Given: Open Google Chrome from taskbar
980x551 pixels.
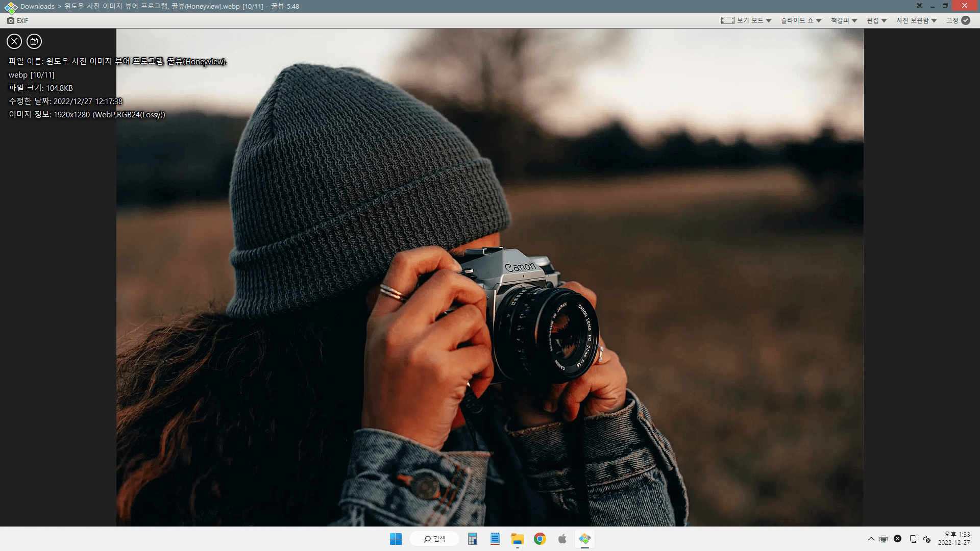Looking at the screenshot, I should coord(540,539).
